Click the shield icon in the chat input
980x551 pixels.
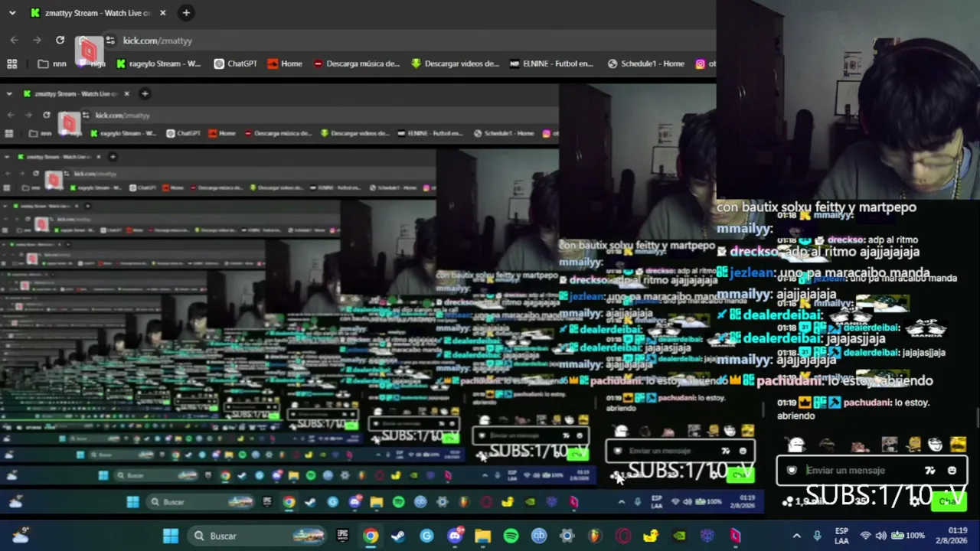[792, 471]
